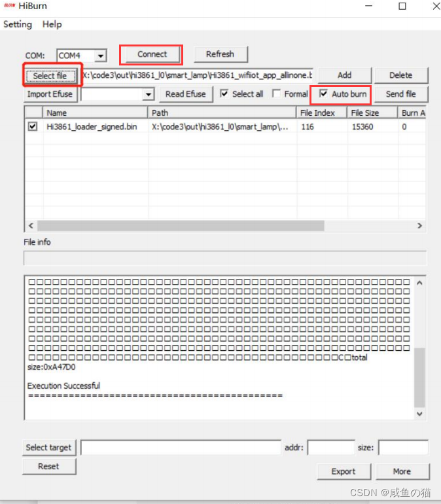This screenshot has height=504, width=441.
Task: Click the Path column header
Action: coord(222,113)
